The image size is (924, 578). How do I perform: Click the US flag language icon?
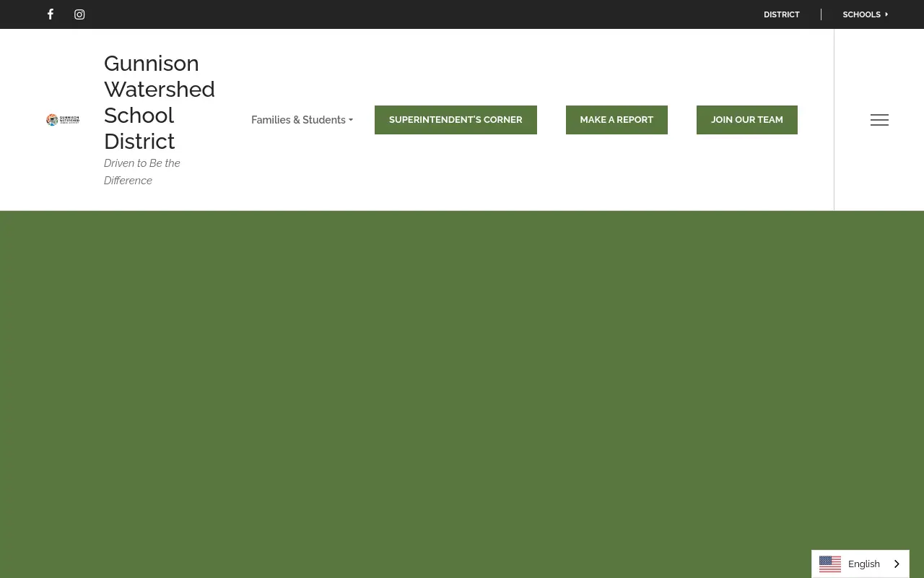pyautogui.click(x=830, y=564)
